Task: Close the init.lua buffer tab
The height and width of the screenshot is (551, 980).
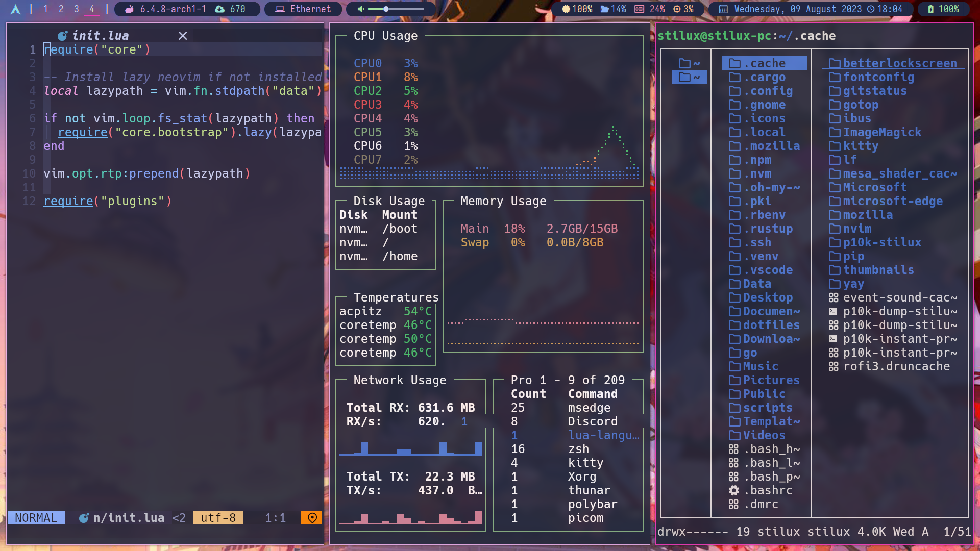Action: click(183, 36)
